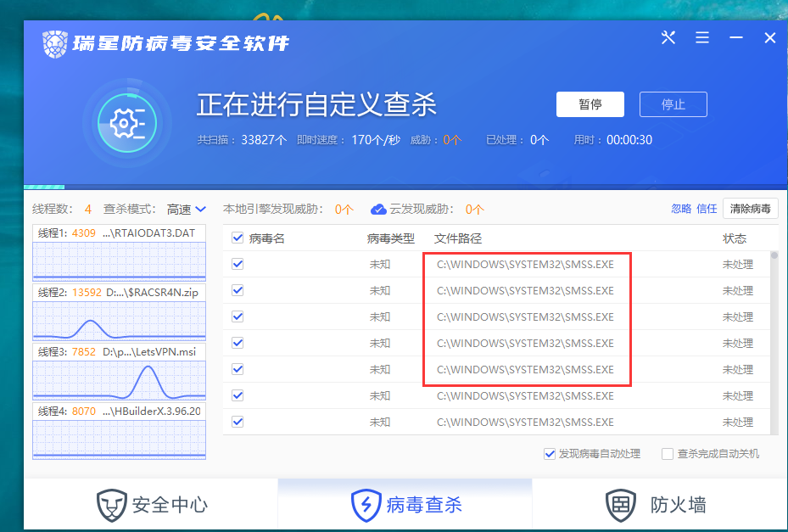This screenshot has height=532, width=788.
Task: Close the Rising antivirus window
Action: (x=770, y=37)
